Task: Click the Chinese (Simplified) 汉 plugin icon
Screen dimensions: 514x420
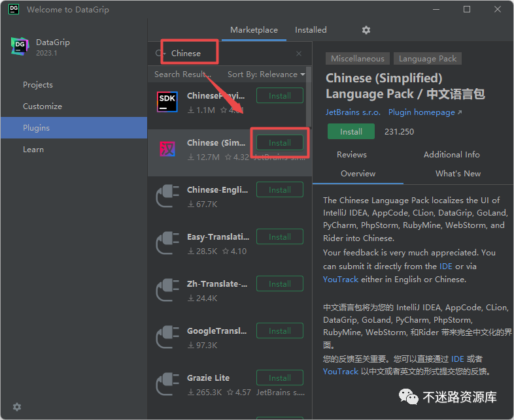Action: tap(167, 149)
